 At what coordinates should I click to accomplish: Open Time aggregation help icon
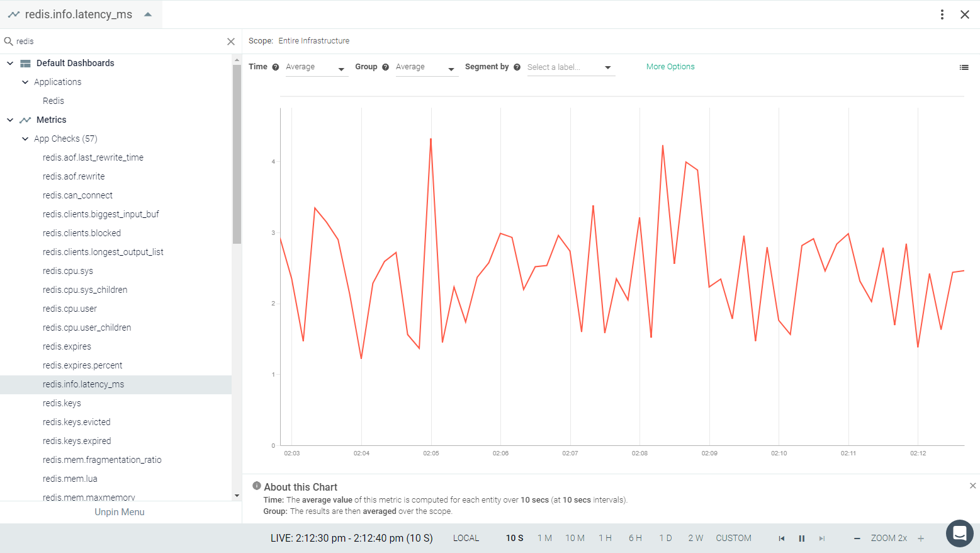276,67
